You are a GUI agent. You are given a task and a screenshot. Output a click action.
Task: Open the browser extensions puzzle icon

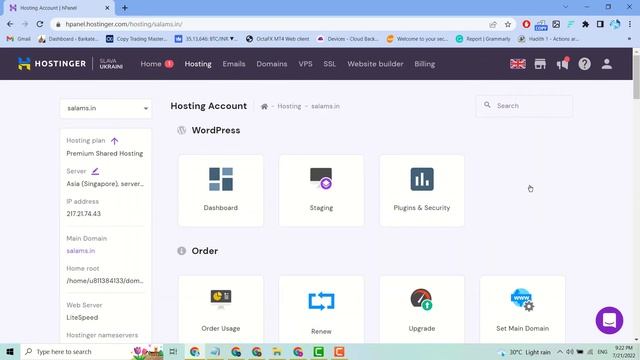coord(585,24)
